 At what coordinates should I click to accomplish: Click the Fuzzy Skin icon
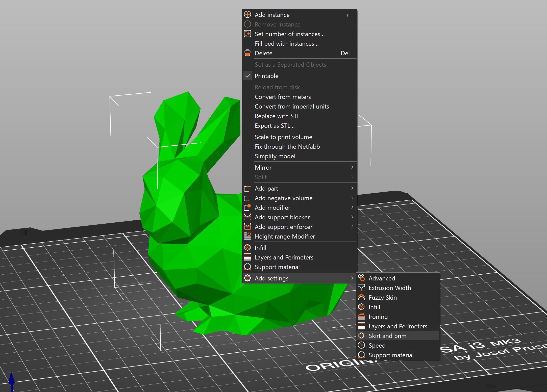[361, 297]
